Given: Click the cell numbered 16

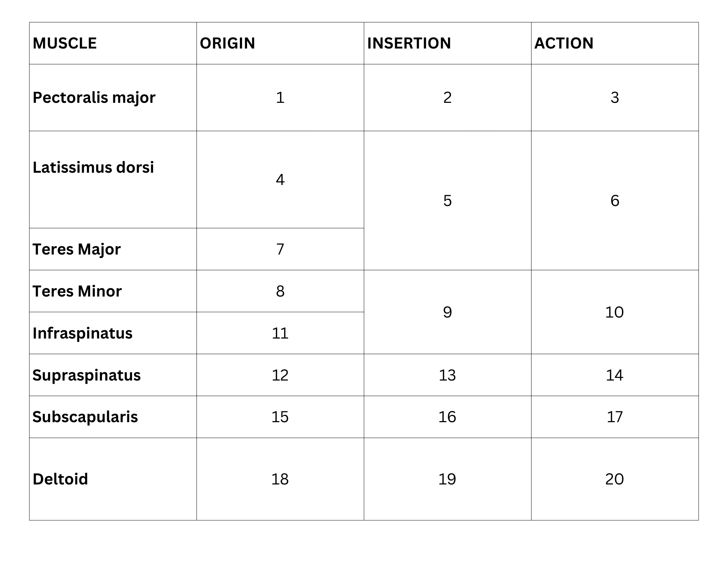Looking at the screenshot, I should pyautogui.click(x=447, y=417).
